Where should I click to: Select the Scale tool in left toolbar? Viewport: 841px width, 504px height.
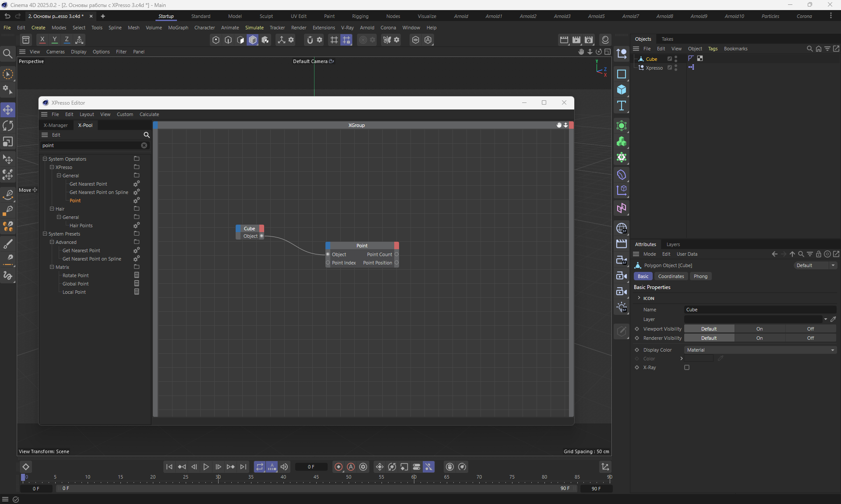coord(8,142)
